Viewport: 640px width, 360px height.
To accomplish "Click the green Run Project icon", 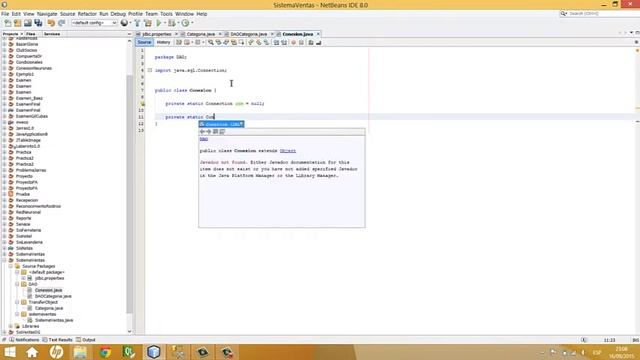I will point(159,23).
